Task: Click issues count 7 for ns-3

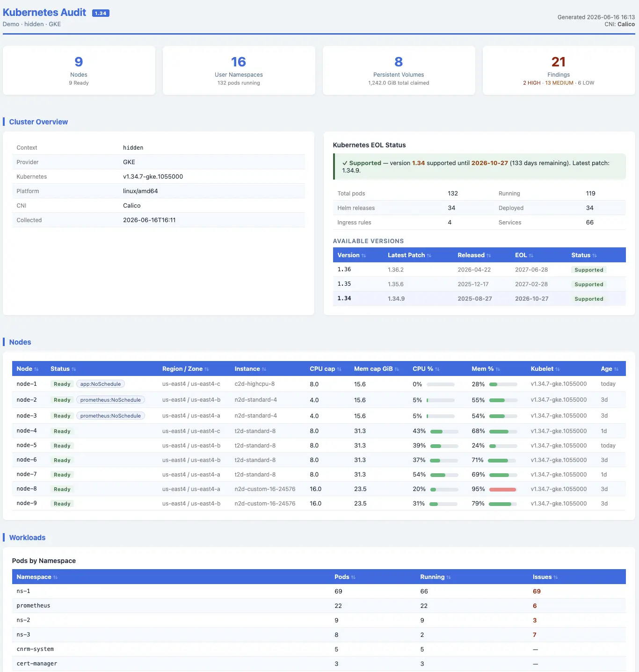Action: click(535, 635)
